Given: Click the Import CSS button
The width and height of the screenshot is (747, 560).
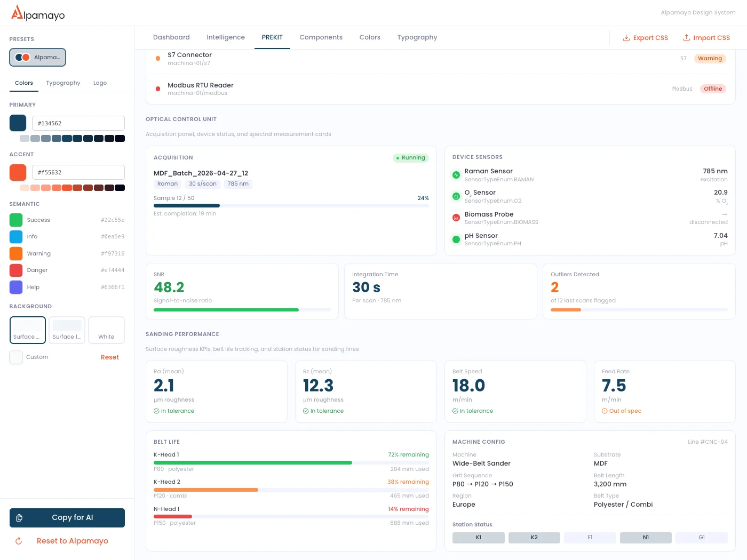Looking at the screenshot, I should 706,38.
